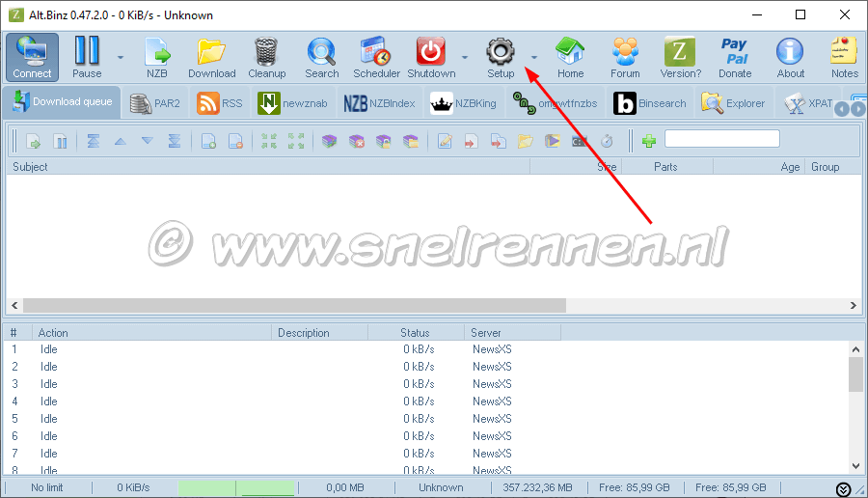Open the XPAT tab
The image size is (868, 498).
[809, 103]
